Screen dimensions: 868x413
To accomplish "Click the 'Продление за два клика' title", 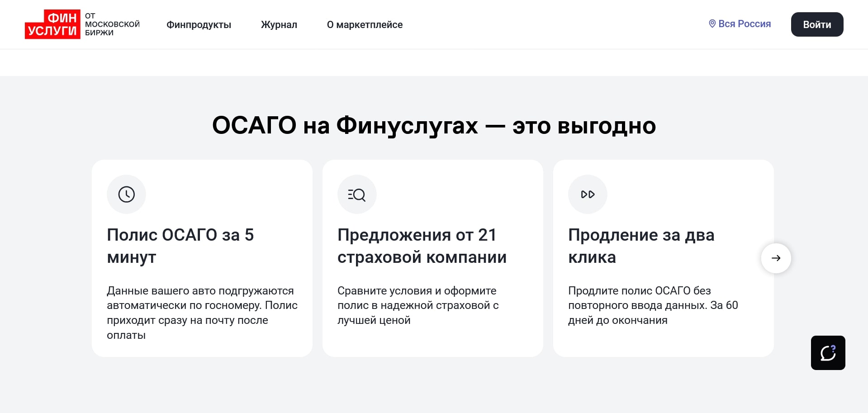I will (641, 246).
